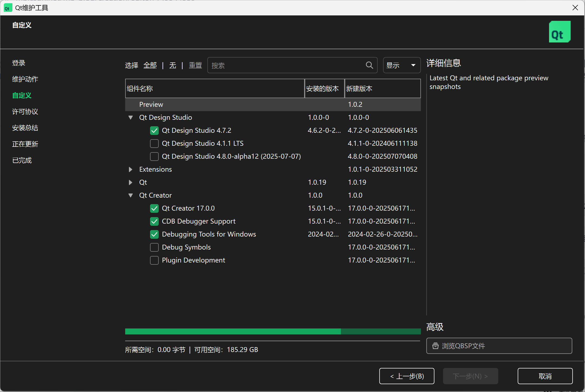Go to the 安装总结 step
This screenshot has height=392, width=585.
pos(25,128)
